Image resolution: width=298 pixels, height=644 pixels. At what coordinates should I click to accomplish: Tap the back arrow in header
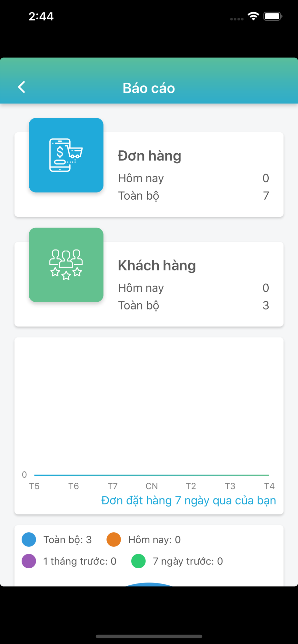22,87
